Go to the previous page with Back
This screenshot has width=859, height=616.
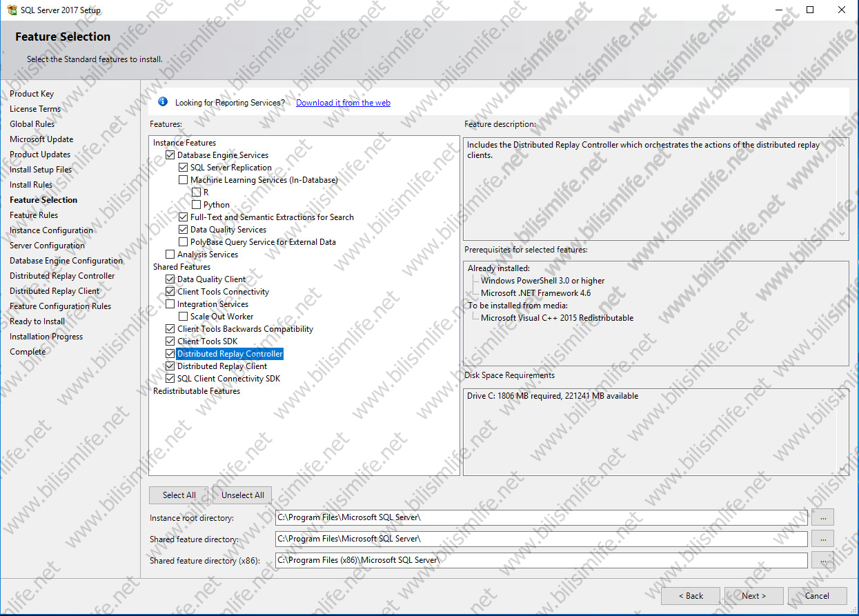coord(691,596)
